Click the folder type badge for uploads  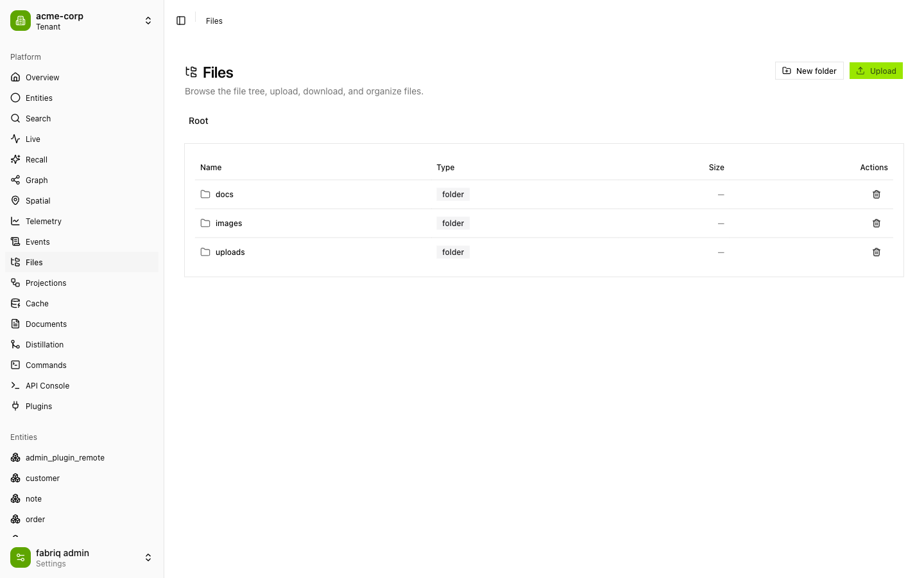pyautogui.click(x=453, y=252)
